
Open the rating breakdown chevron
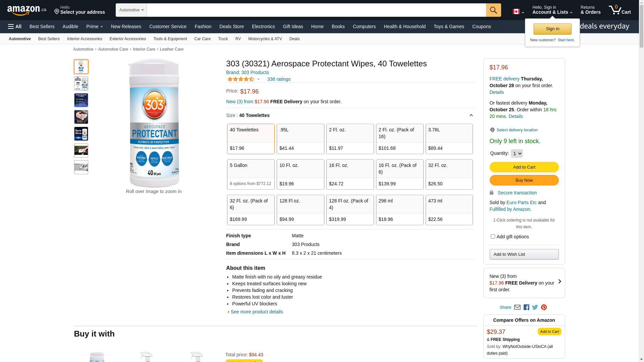258,79
